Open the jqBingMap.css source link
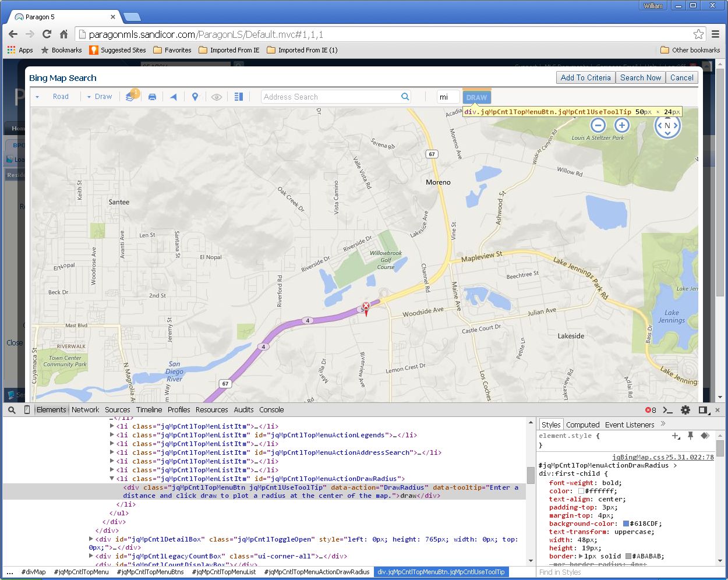The width and height of the screenshot is (728, 580). pos(663,457)
